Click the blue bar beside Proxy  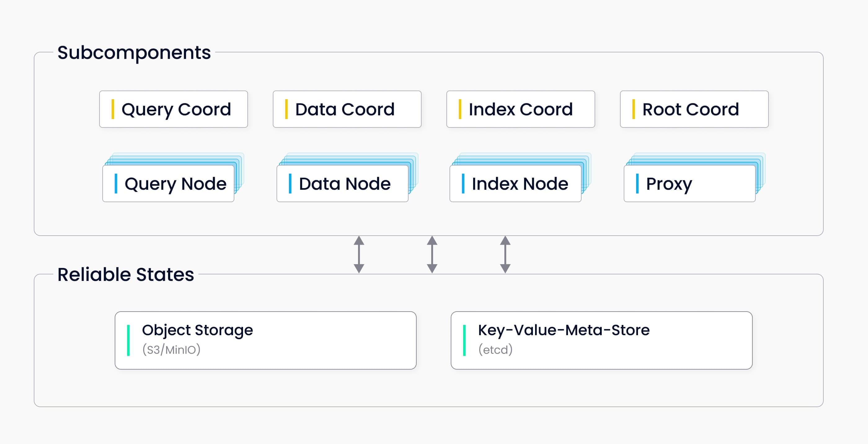pos(637,184)
